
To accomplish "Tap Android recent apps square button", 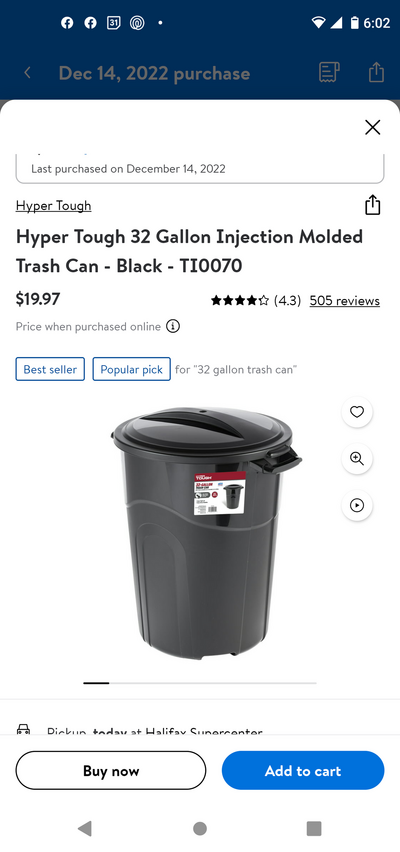I will [x=314, y=828].
